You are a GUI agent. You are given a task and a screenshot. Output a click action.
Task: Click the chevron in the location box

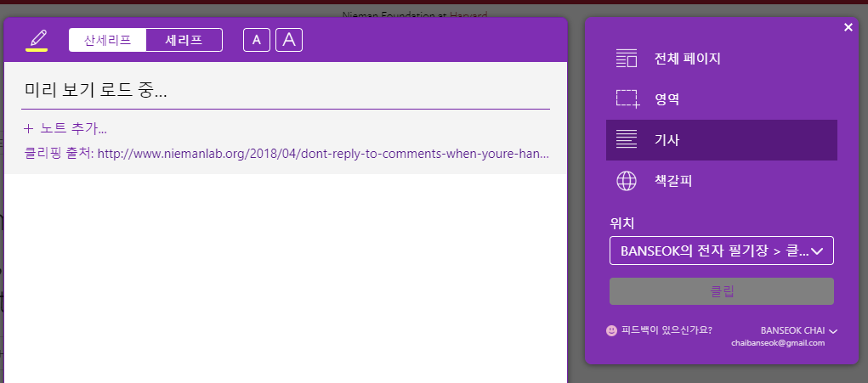817,251
